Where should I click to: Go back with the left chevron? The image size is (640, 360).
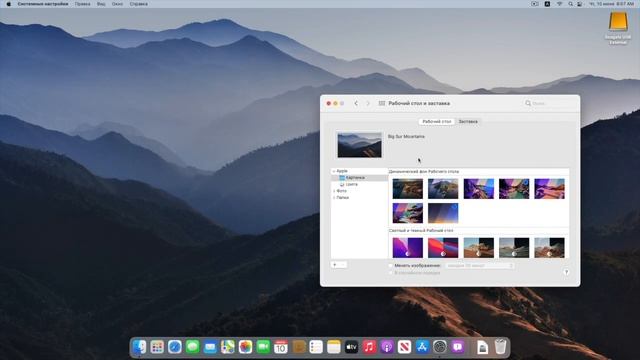[356, 103]
